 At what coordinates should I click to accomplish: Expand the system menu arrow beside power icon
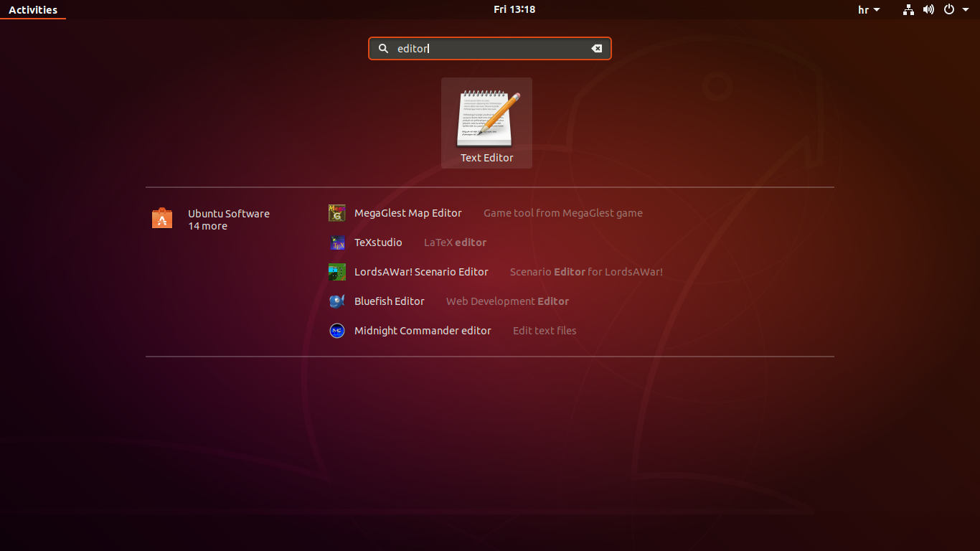point(966,10)
